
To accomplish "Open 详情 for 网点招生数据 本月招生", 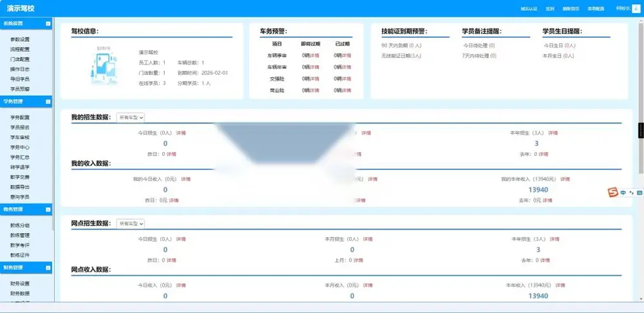I will [368, 239].
